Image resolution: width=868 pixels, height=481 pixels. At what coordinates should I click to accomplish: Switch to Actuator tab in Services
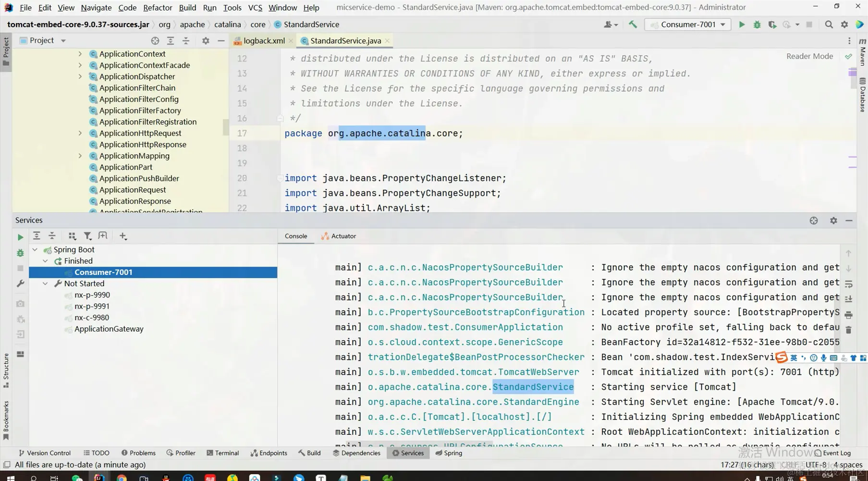(339, 236)
